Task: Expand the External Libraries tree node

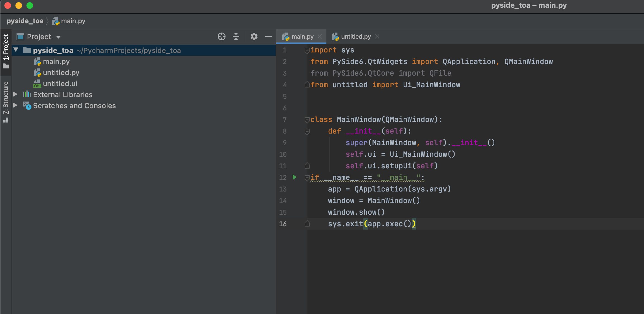Action: click(x=15, y=94)
